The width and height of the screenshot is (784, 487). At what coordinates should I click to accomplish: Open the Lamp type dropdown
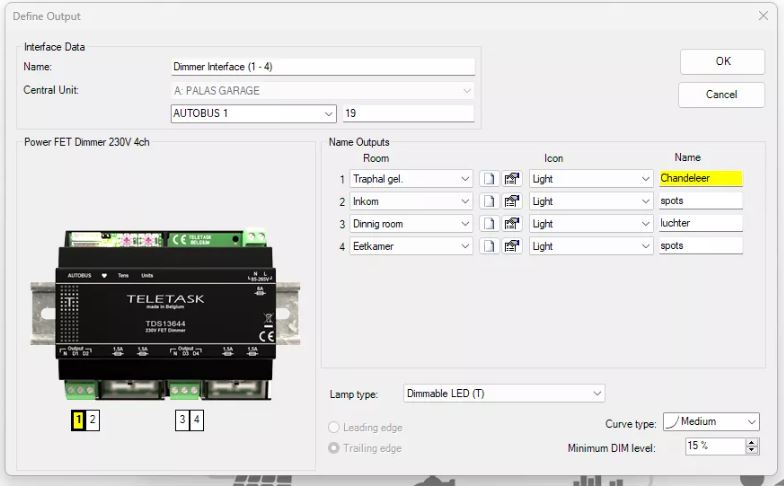(504, 394)
